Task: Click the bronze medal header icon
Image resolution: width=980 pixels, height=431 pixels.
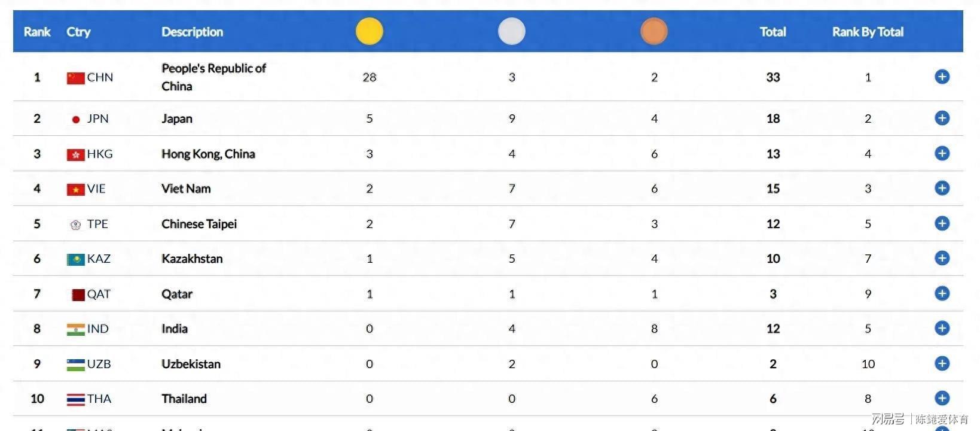Action: point(654,31)
